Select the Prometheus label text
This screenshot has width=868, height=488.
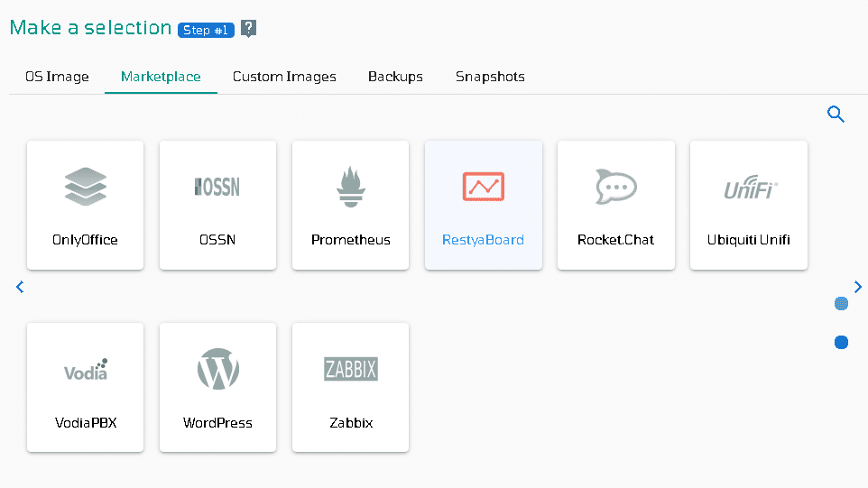click(x=350, y=240)
